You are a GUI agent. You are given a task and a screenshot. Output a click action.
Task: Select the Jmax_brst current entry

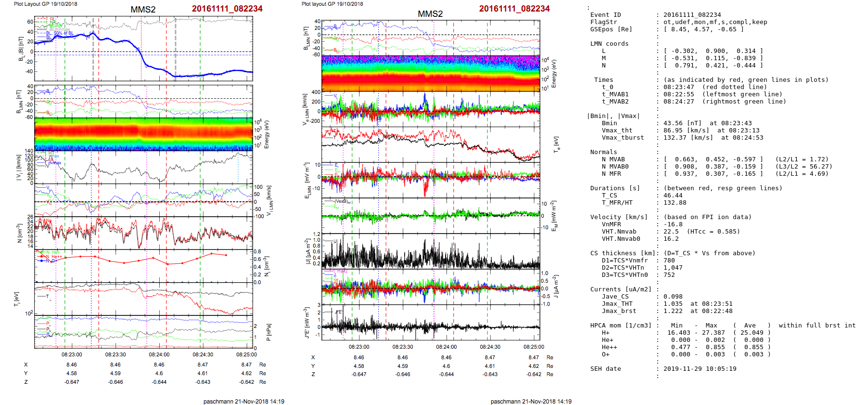(x=619, y=311)
